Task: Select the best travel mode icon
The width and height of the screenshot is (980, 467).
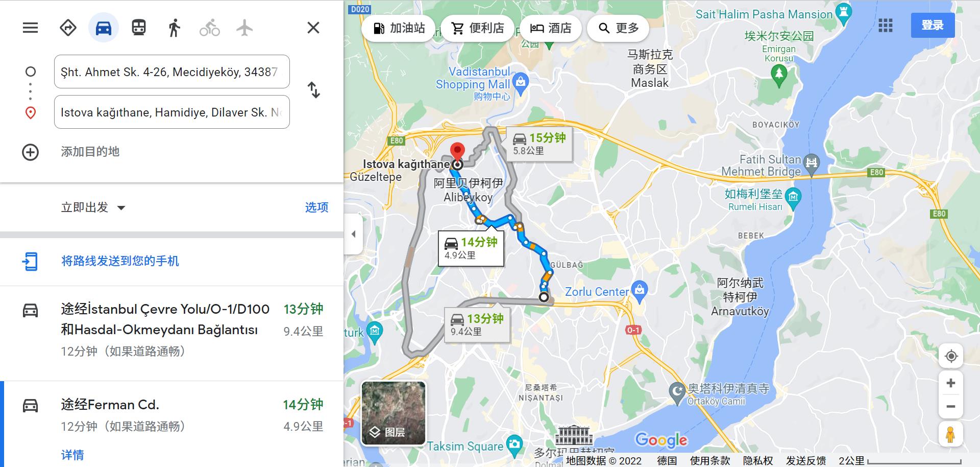Action: click(68, 28)
